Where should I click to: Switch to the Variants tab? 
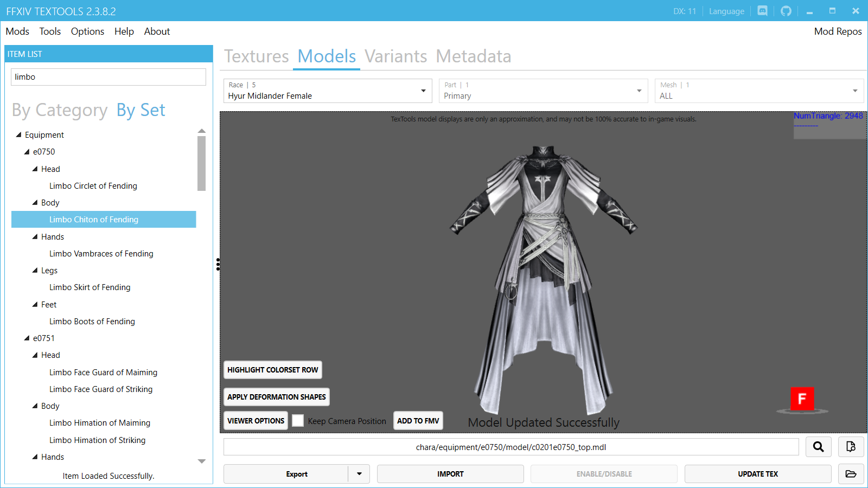point(396,56)
